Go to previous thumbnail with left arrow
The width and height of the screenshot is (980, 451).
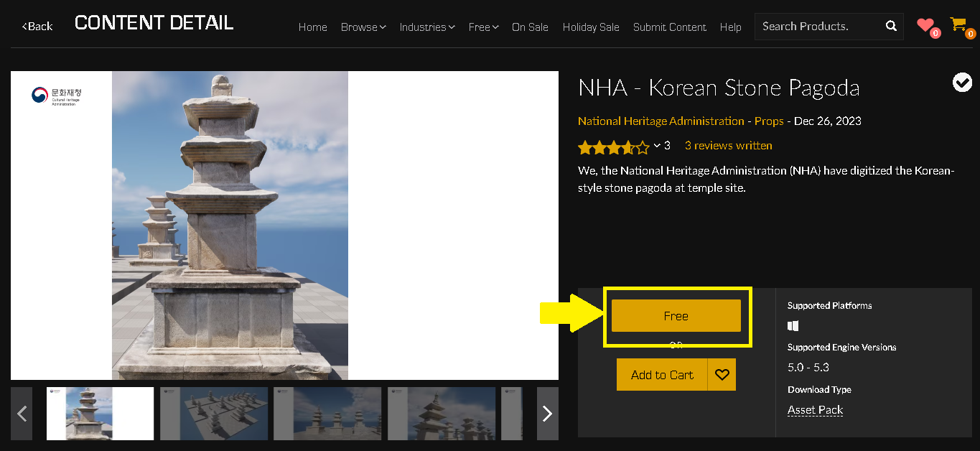point(22,414)
